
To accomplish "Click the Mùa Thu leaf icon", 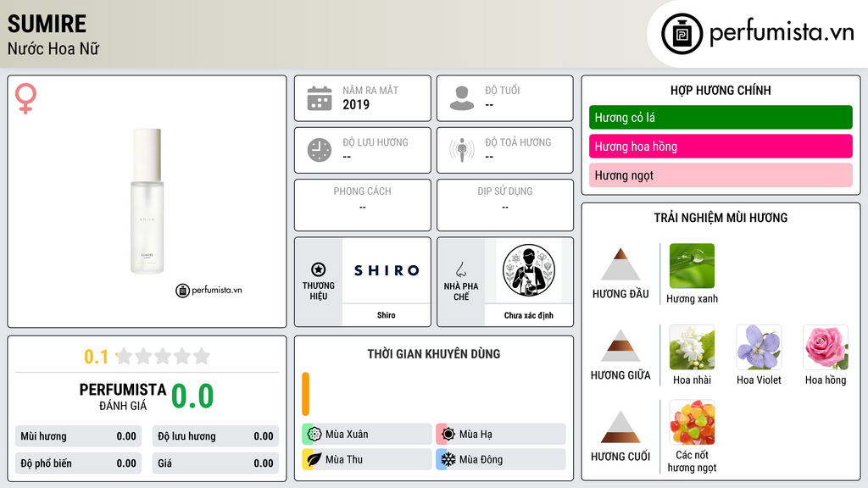I will 314,459.
